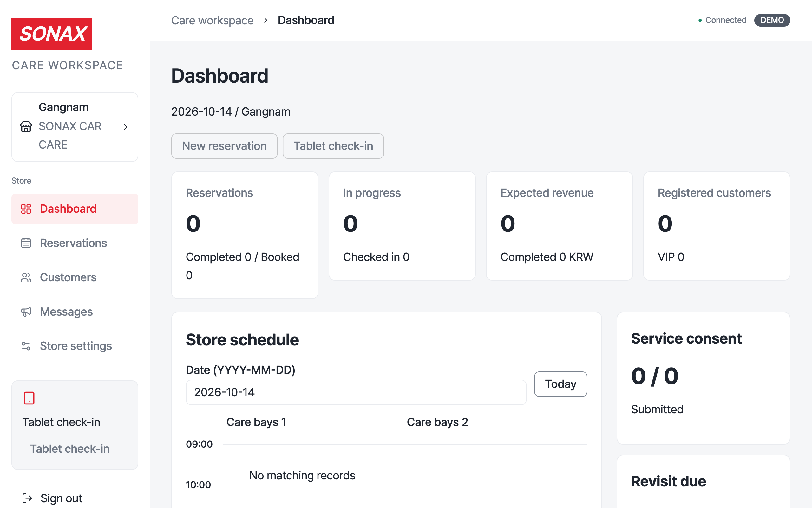Click the Store settings sliders icon
The image size is (812, 508).
click(x=26, y=346)
